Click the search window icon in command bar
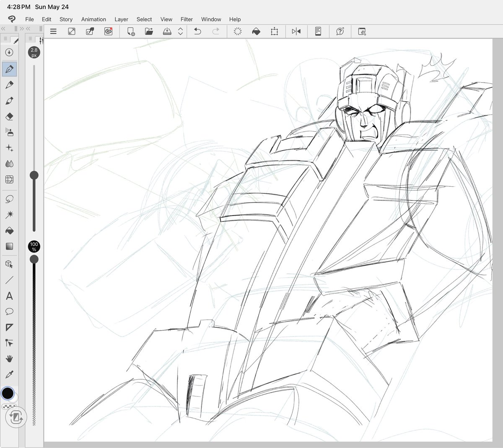Image resolution: width=503 pixels, height=448 pixels. tap(362, 31)
